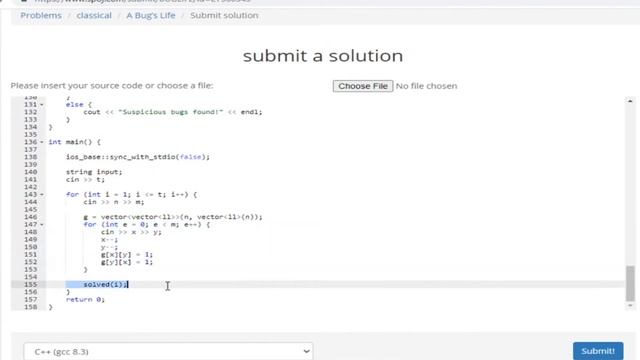Click the 'string input;' code line
Screen dimensions: 640x360
click(94, 172)
